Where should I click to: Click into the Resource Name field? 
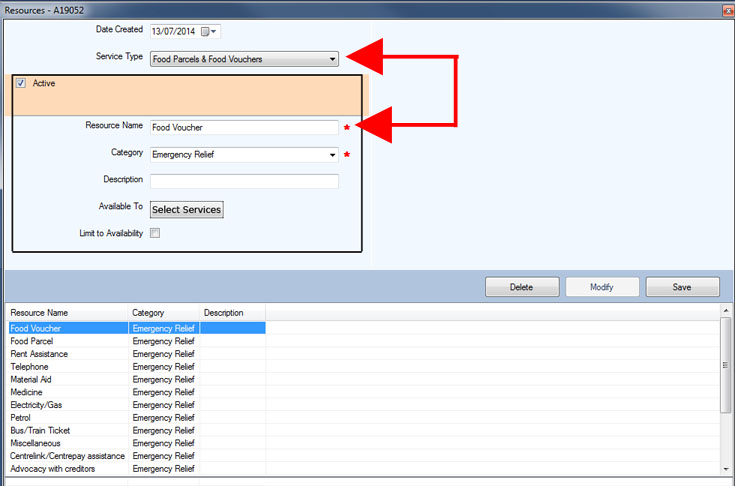pyautogui.click(x=244, y=128)
